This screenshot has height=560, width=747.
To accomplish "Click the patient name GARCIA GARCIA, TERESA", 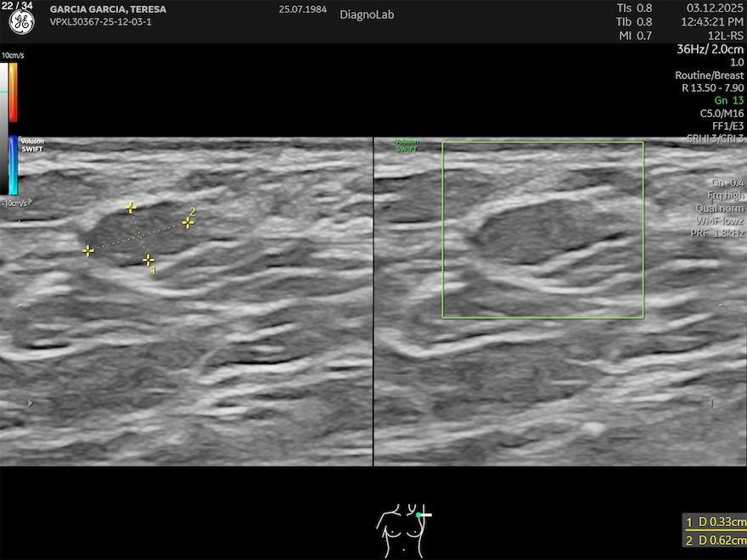I will pos(108,9).
